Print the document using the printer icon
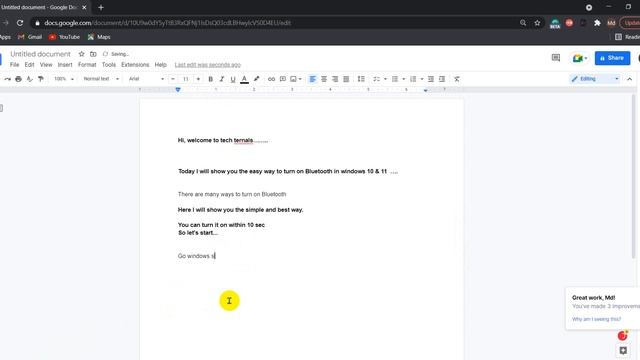 pos(18,79)
